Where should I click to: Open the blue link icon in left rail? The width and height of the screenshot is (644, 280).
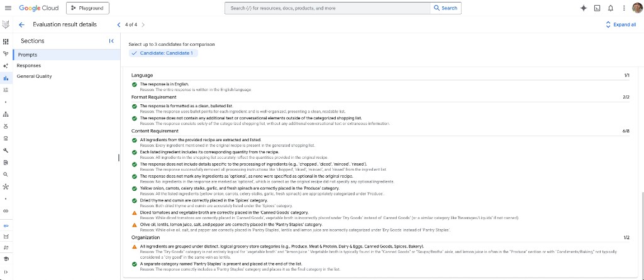click(x=6, y=225)
